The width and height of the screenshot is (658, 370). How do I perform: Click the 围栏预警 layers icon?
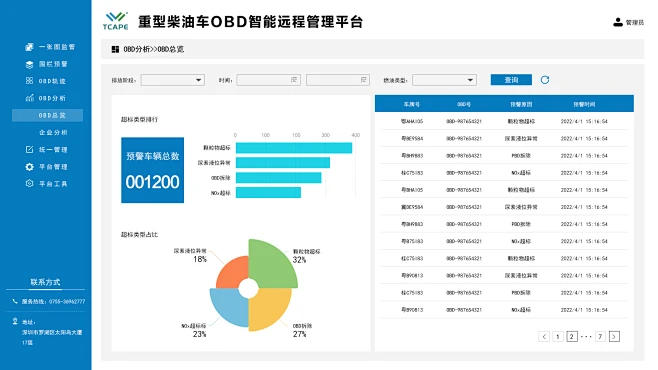click(29, 64)
